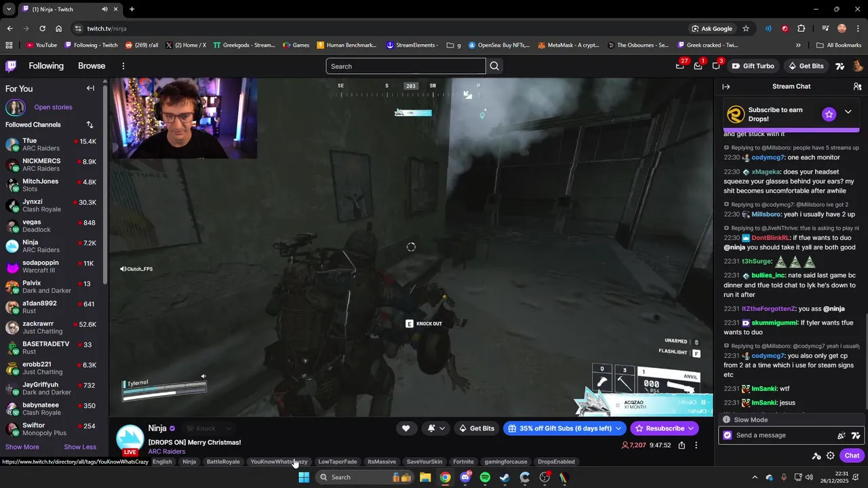Open the Prime loot crown icon with 27 badge
This screenshot has width=868, height=488.
(680, 66)
